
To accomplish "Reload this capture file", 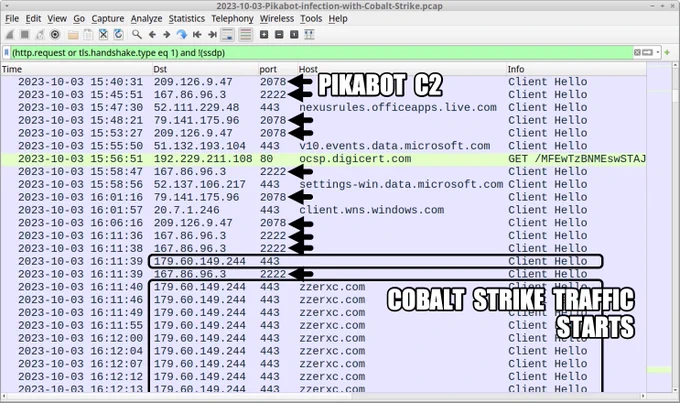I will tap(118, 35).
